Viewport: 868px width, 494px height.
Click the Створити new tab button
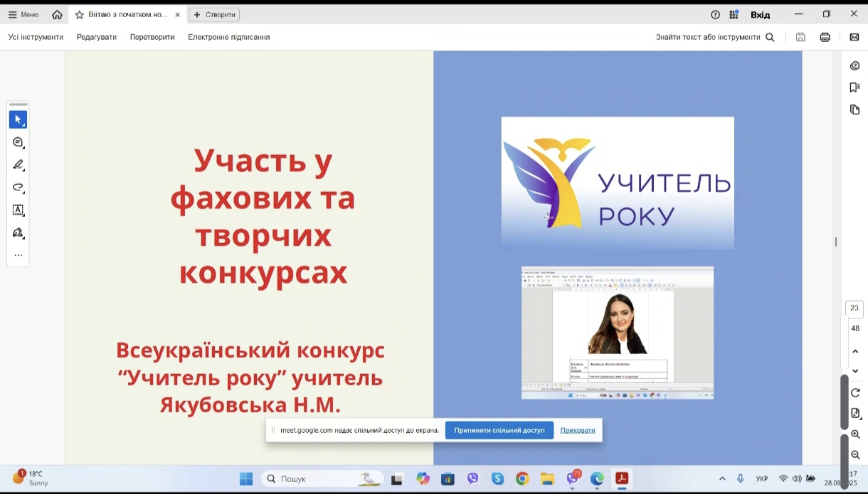point(214,14)
